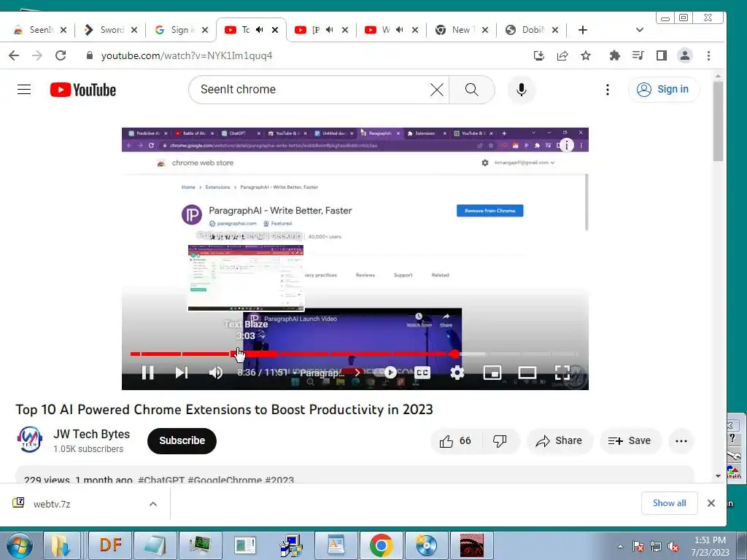The image size is (747, 560).
Task: Open video player settings gear
Action: point(457,373)
